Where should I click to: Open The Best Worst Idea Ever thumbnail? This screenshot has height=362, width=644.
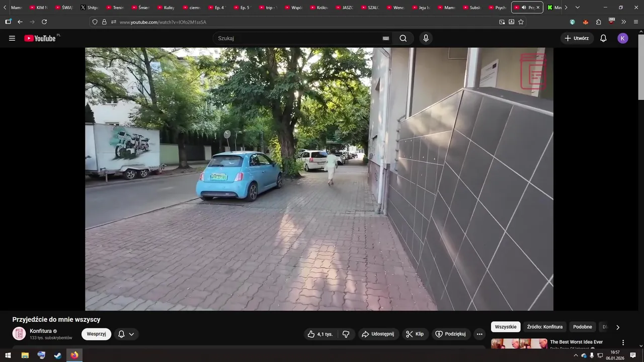(x=519, y=343)
